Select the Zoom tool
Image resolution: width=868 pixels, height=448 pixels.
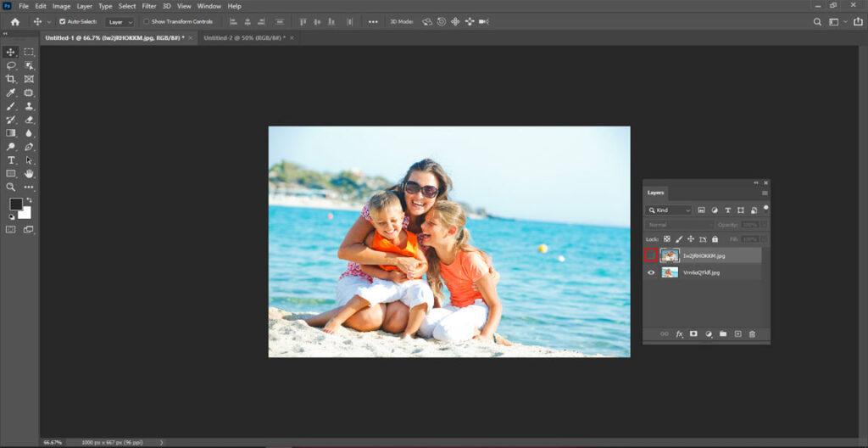click(10, 188)
